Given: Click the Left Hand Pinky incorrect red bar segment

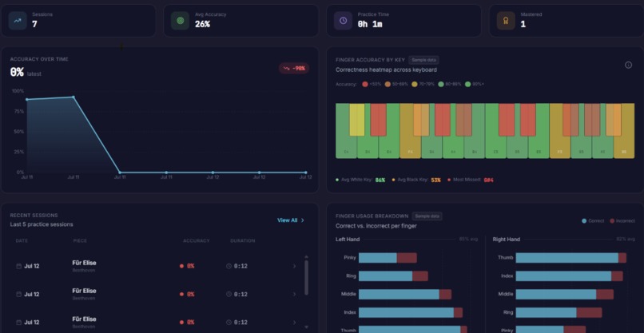Looking at the screenshot, I should [407, 258].
